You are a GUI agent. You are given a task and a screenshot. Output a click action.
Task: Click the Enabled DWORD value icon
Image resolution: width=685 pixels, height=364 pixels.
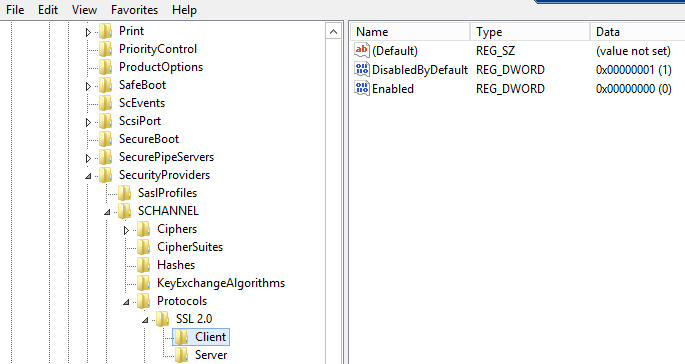click(x=362, y=89)
